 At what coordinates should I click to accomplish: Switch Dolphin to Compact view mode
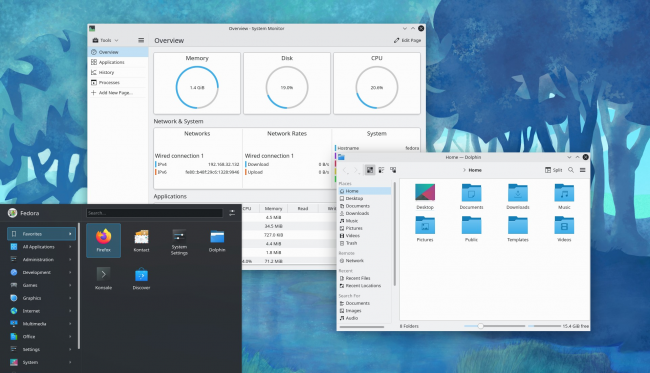pyautogui.click(x=381, y=170)
